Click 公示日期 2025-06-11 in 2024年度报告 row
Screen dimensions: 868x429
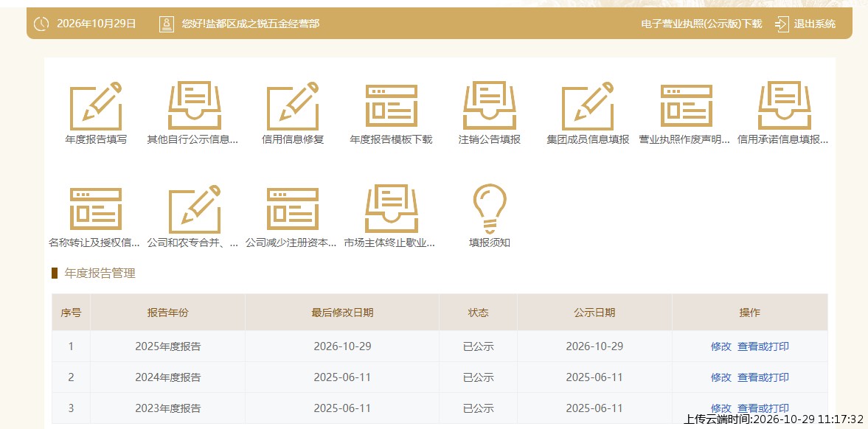point(594,377)
